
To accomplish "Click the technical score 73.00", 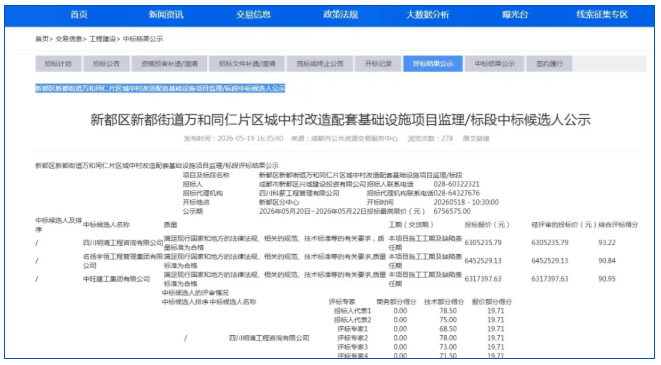I will click(x=448, y=347).
